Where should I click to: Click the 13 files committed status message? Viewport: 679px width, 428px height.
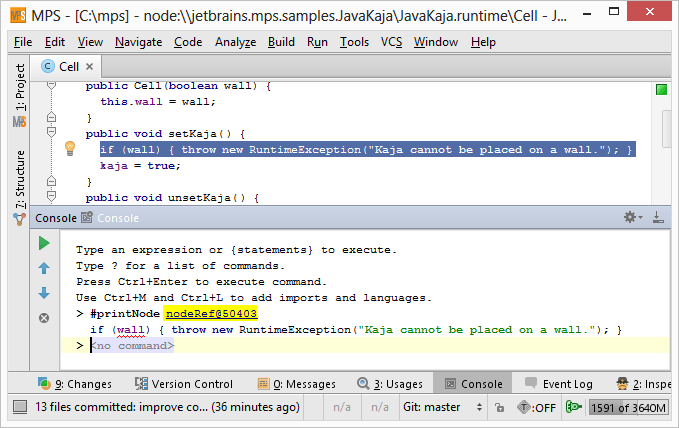pyautogui.click(x=167, y=407)
